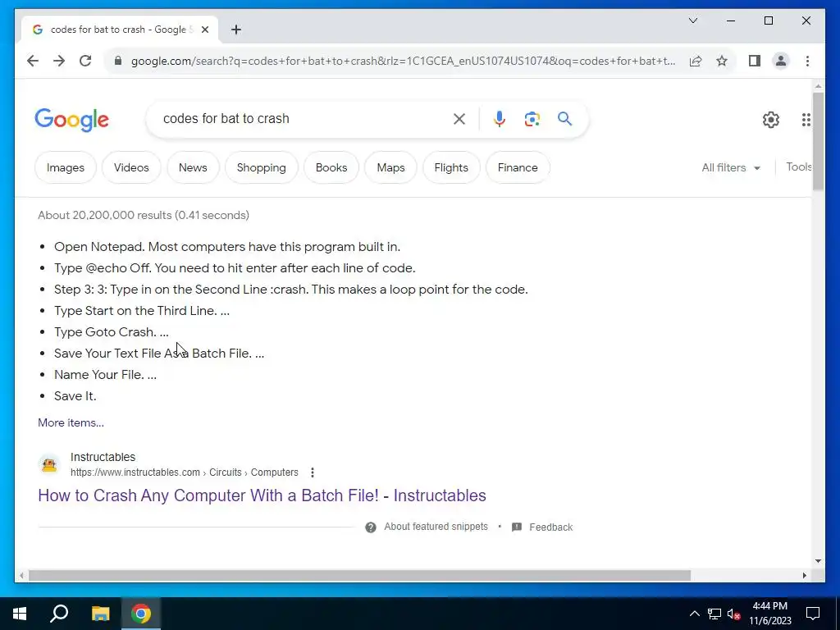This screenshot has height=630, width=840.
Task: Start a voice search with the microphone
Action: 500,119
